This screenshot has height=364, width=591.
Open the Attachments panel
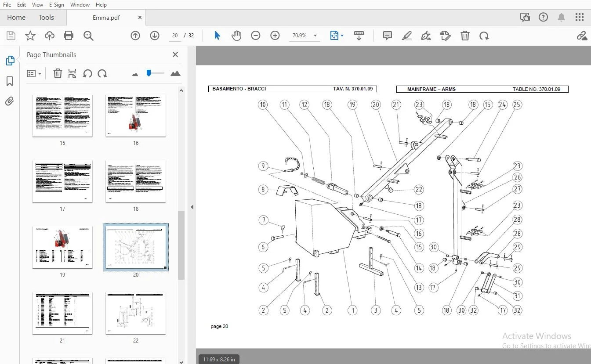click(10, 101)
